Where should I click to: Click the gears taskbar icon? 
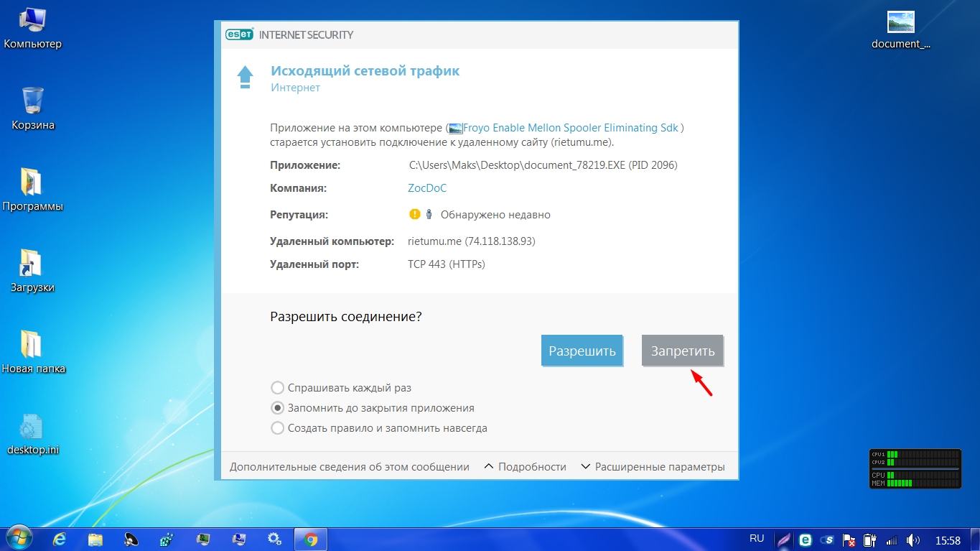click(x=274, y=539)
